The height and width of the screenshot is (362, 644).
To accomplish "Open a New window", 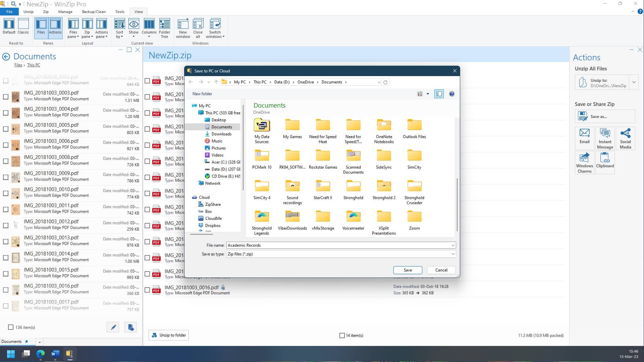I will (x=183, y=28).
